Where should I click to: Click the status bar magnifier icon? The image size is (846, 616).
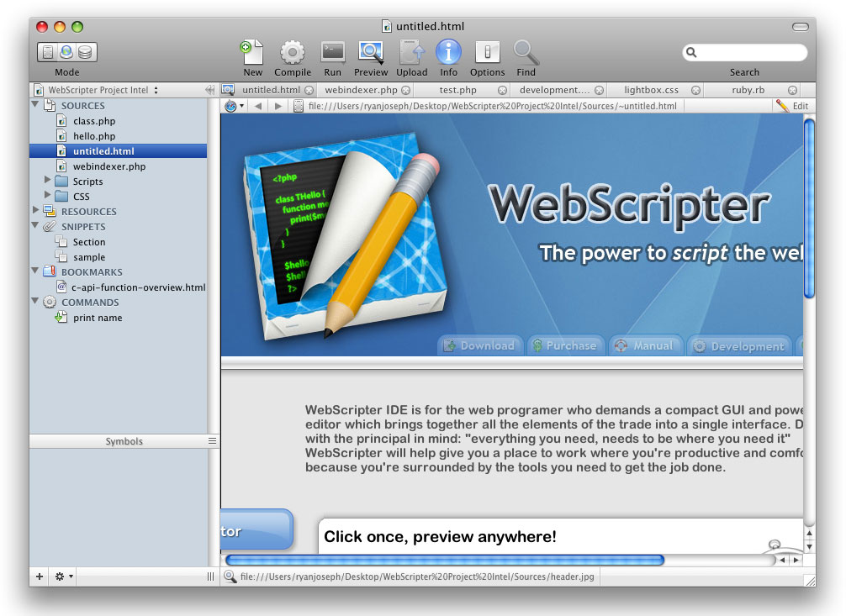(230, 577)
